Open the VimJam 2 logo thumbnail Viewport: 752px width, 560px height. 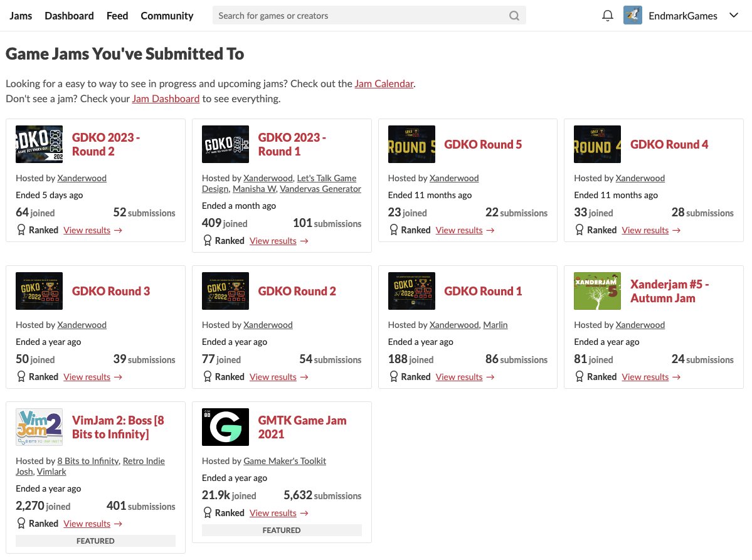(40, 427)
